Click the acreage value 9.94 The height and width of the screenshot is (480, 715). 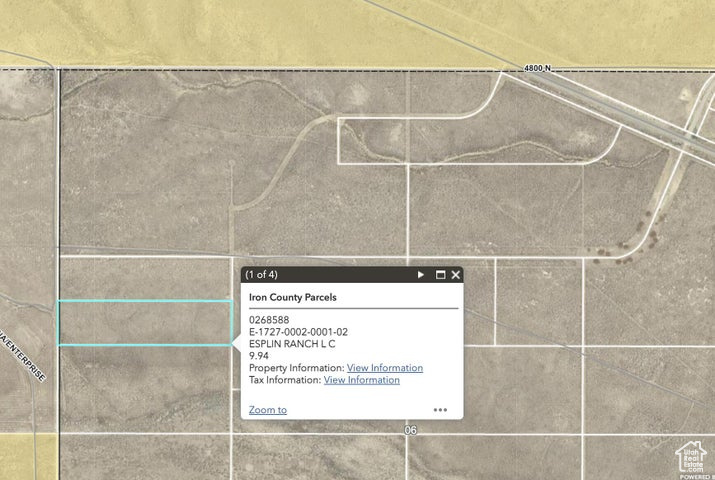259,355
